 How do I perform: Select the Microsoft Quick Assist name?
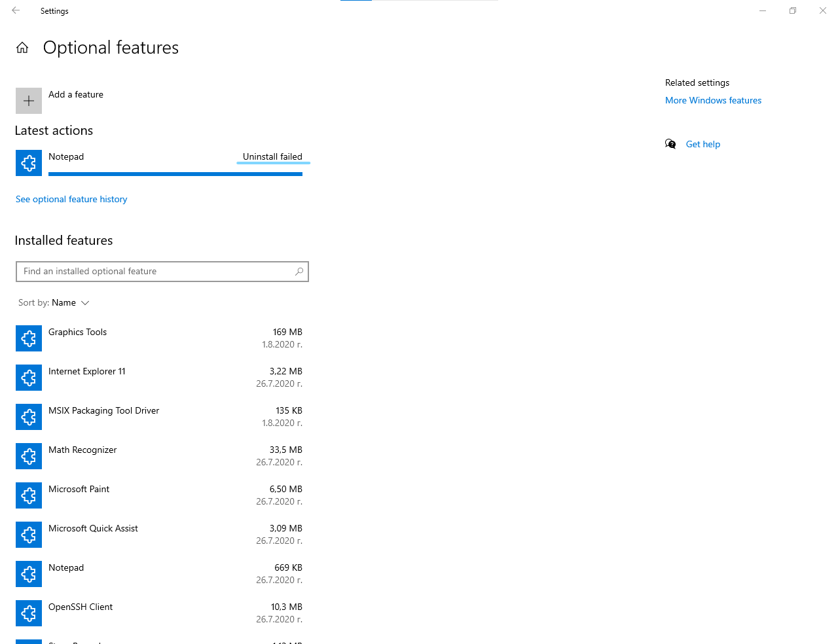(x=93, y=528)
